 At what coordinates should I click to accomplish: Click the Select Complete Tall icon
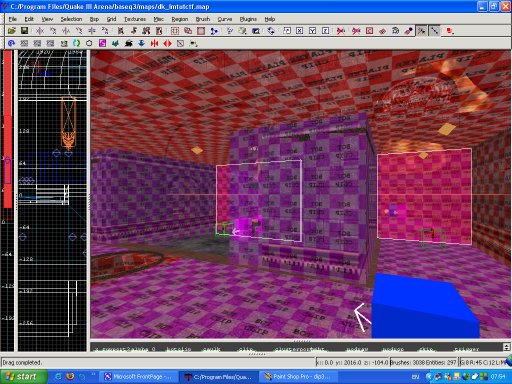pos(121,31)
